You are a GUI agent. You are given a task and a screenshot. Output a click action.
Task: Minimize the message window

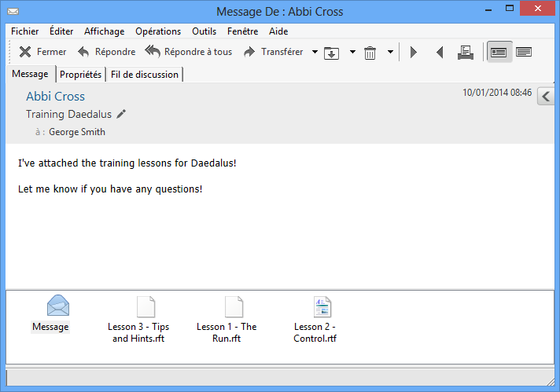[488, 9]
